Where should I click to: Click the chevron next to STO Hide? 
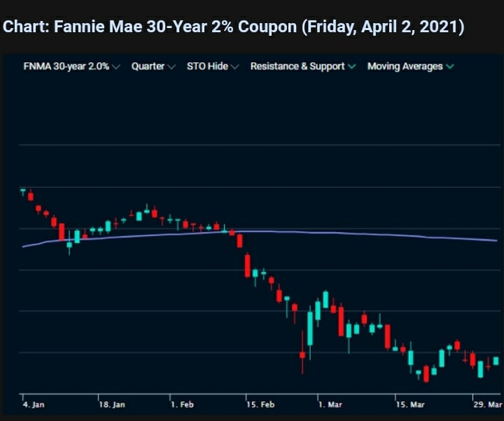(234, 67)
